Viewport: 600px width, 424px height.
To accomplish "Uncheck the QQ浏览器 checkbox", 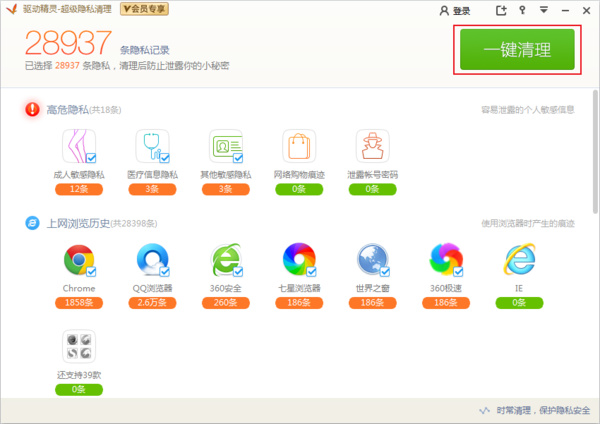I will [165, 272].
